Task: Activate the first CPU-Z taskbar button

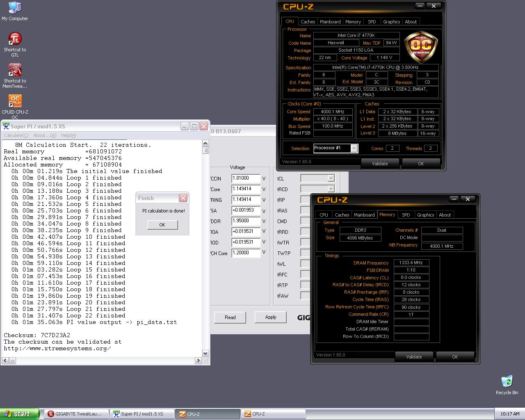Action: pos(208,414)
